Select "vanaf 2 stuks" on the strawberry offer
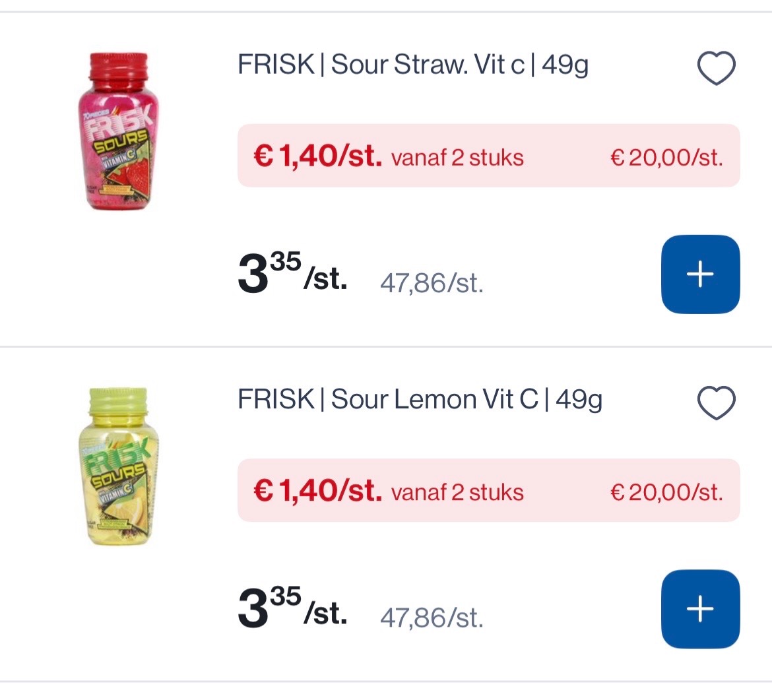Screen dimensions: 772x700 coord(457,158)
